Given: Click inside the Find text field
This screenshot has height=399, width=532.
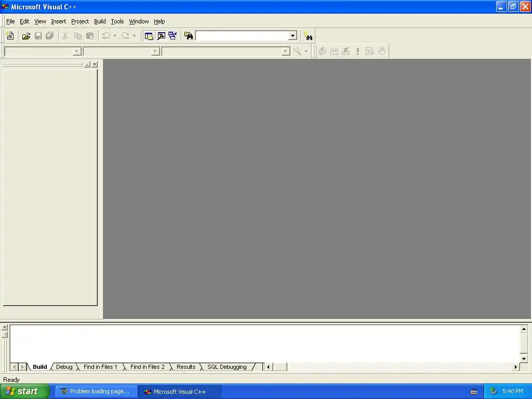Looking at the screenshot, I should coord(242,36).
